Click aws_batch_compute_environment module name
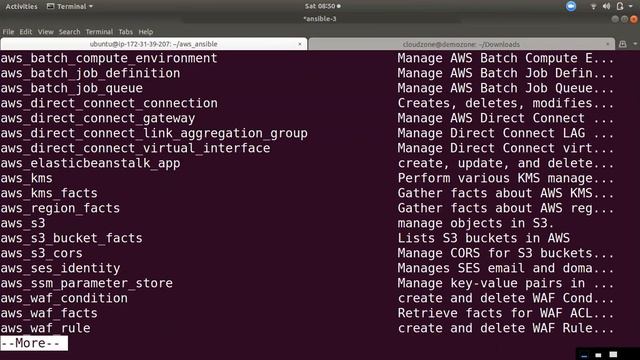This screenshot has height=360, width=640. 109,58
